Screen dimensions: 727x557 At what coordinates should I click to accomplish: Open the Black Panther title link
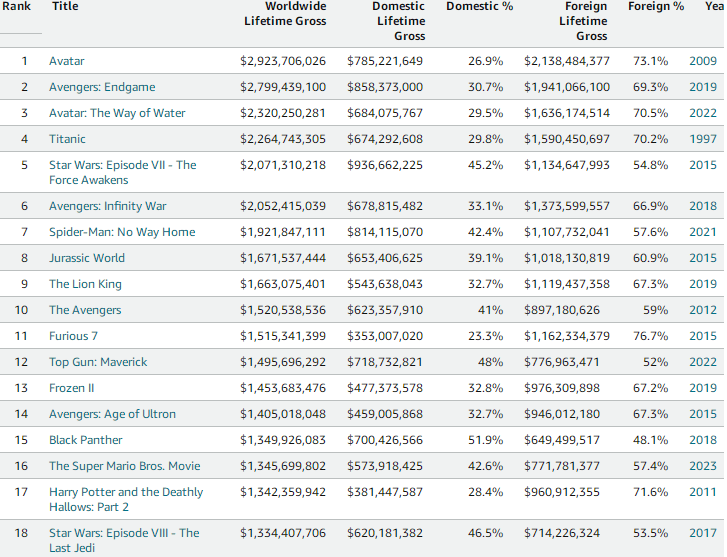click(x=86, y=440)
